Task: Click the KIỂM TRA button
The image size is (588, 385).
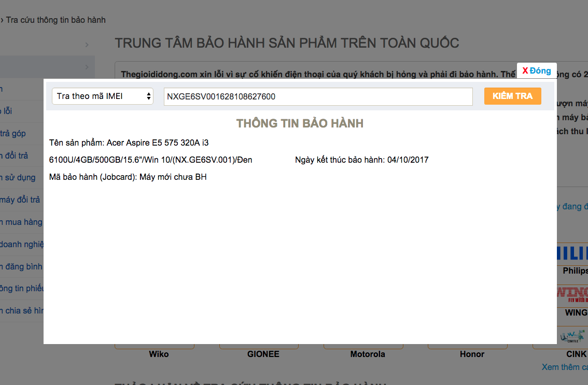Action: 512,96
